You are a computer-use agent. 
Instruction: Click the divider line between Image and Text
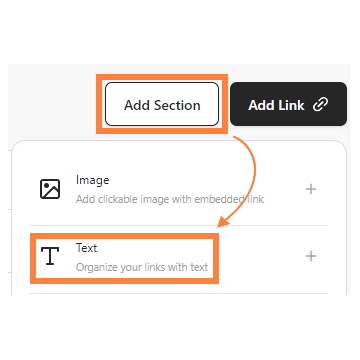coord(178,225)
